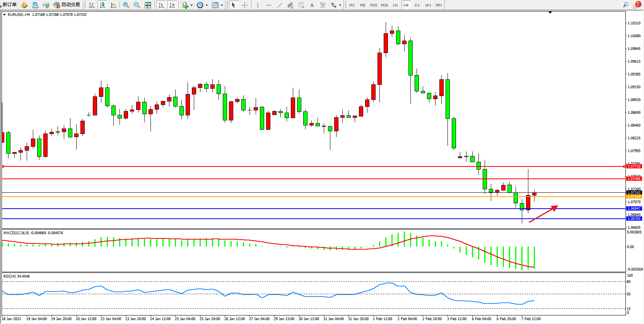This screenshot has height=324, width=644.
Task: Click the 新订单 new order button
Action: click(10, 5)
